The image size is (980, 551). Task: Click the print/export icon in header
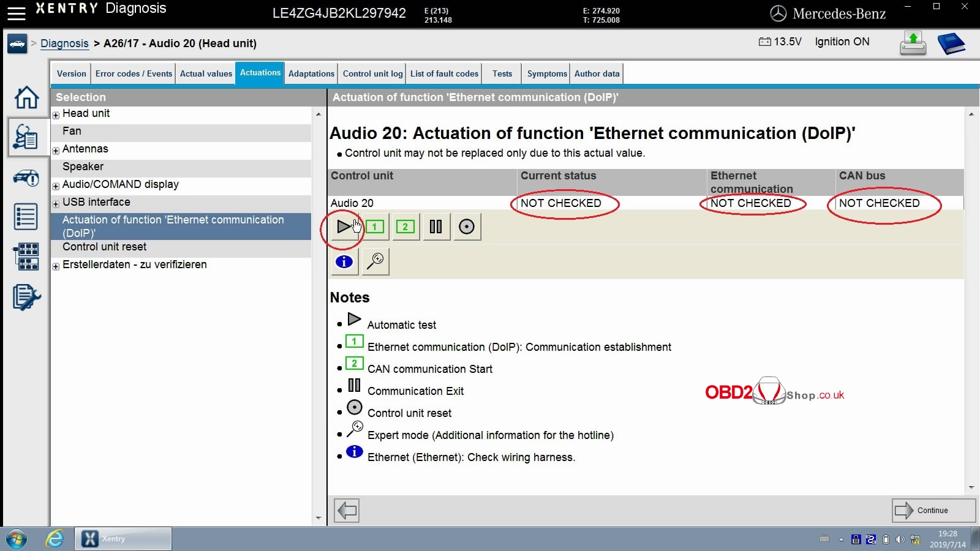(x=913, y=44)
